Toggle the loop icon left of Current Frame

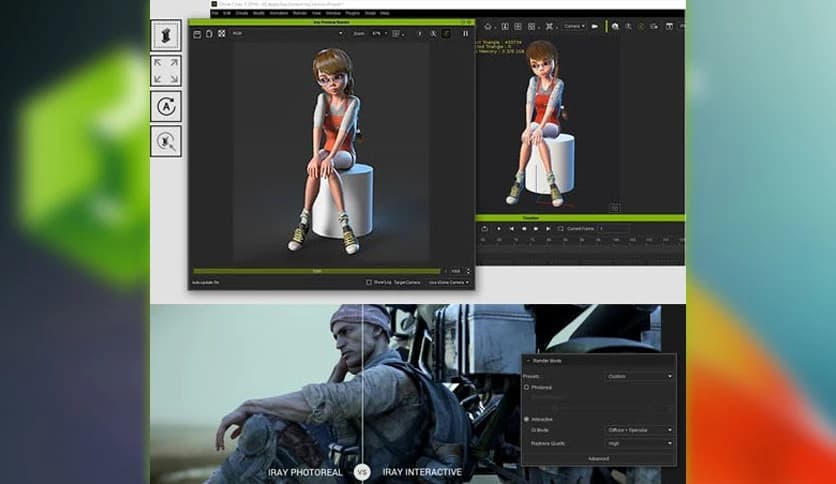point(560,229)
